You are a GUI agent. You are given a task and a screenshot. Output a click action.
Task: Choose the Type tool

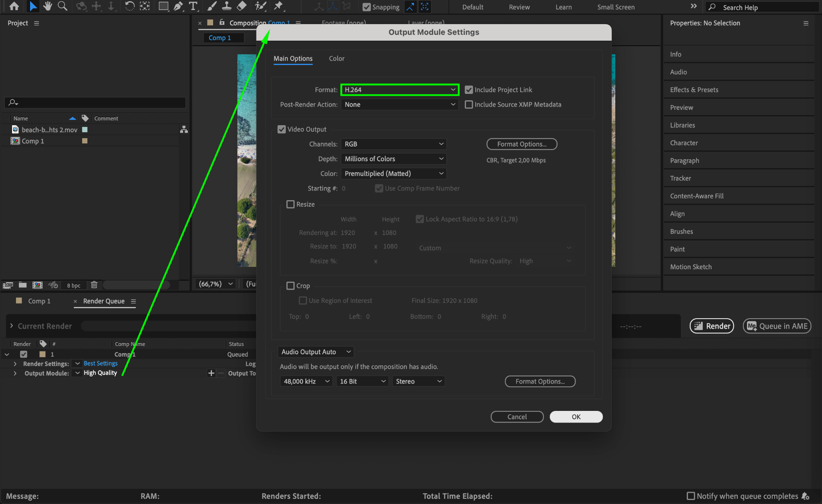(193, 6)
